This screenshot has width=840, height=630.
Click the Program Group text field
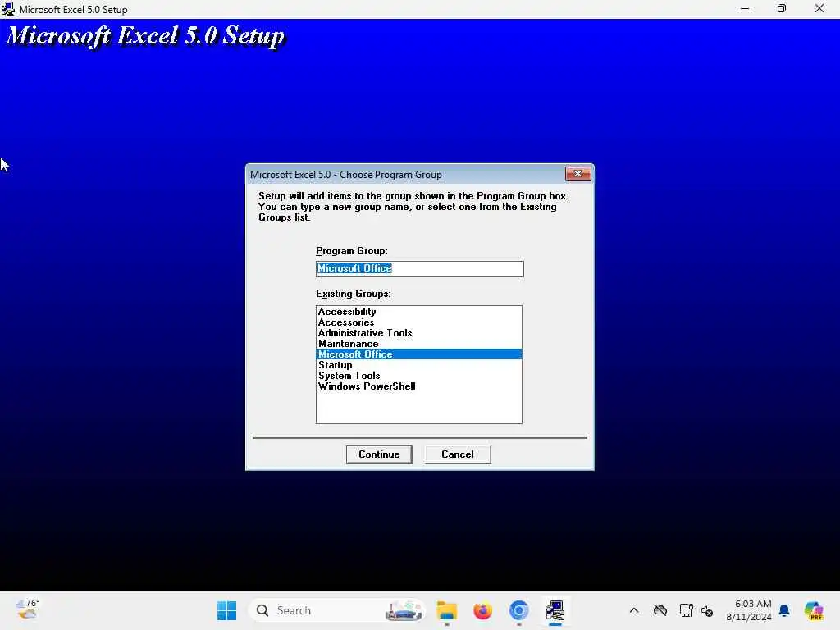coord(419,268)
